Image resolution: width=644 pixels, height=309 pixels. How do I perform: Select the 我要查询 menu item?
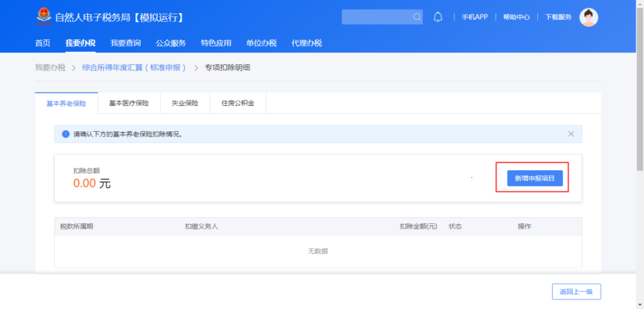point(126,43)
